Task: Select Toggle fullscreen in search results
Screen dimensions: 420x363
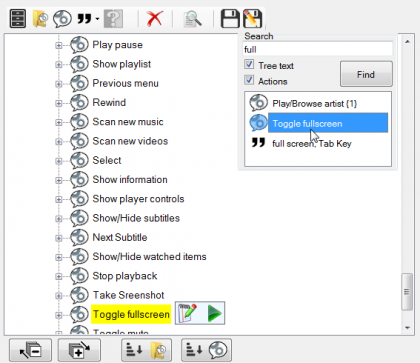Action: click(328, 123)
